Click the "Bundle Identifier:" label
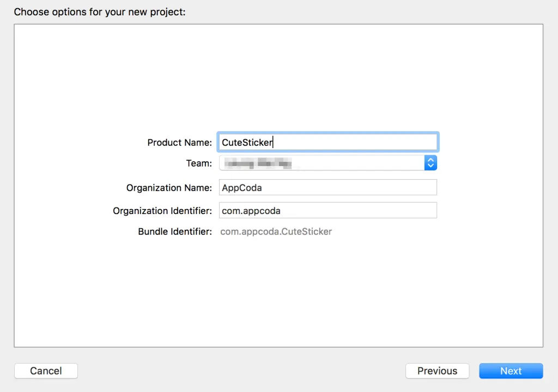The image size is (558, 392). pos(175,231)
